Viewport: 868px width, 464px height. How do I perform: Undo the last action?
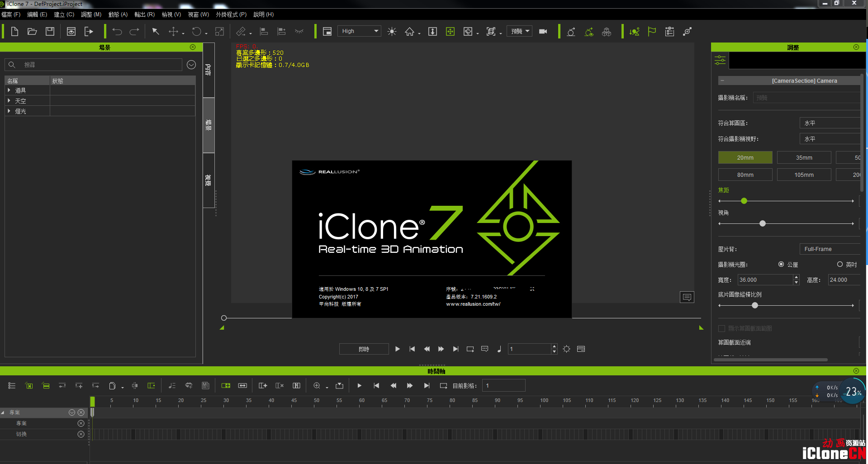117,32
